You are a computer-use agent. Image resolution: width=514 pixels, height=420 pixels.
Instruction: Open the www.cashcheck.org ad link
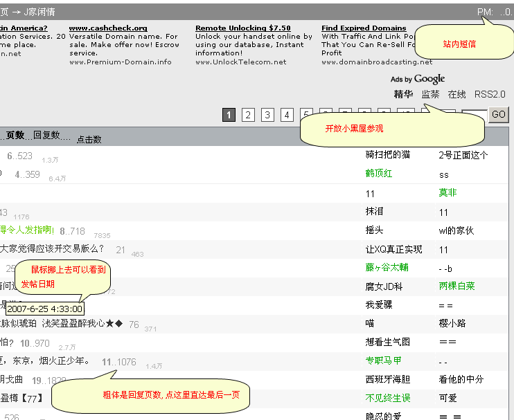coord(108,28)
